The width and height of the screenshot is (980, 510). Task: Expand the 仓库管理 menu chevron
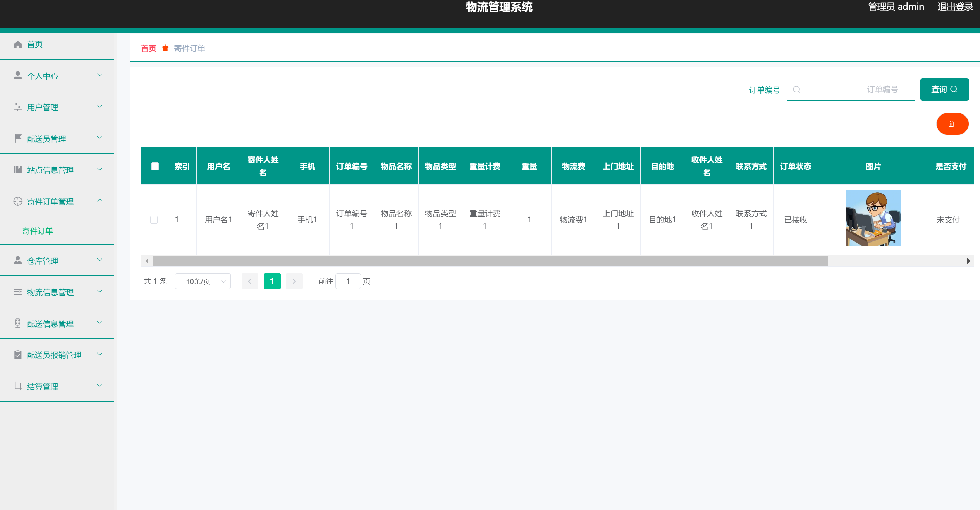click(100, 260)
